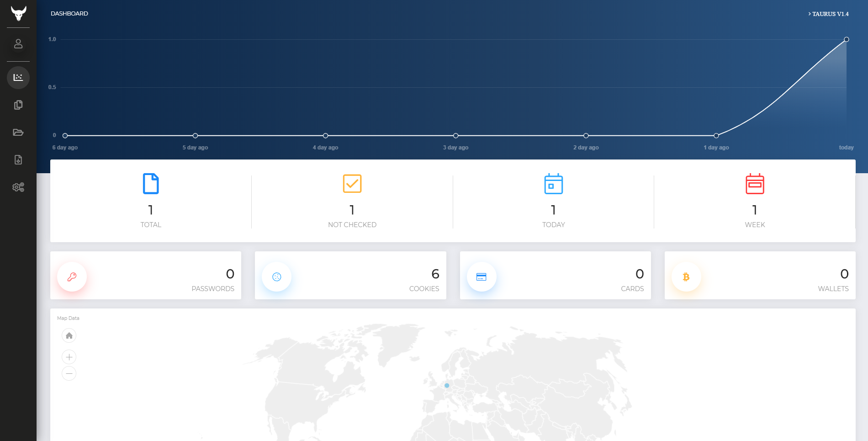Image resolution: width=868 pixels, height=441 pixels.
Task: Click the orange bitcoin wallets icon
Action: point(686,276)
